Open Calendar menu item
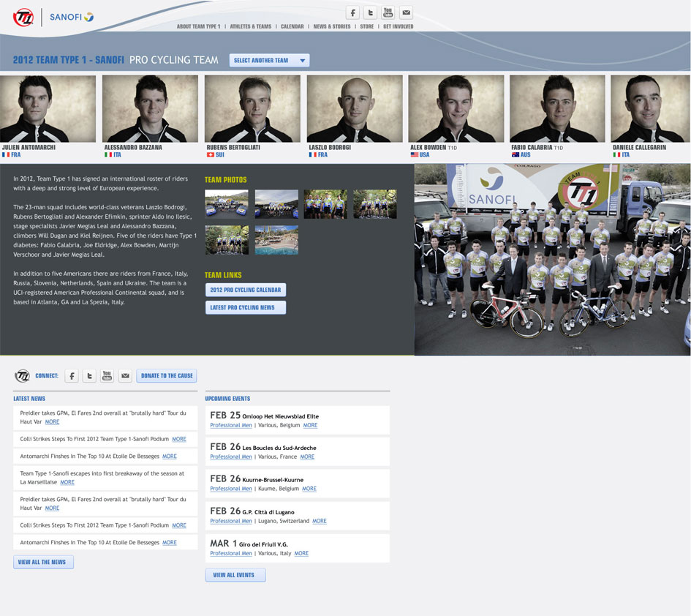 pos(292,26)
